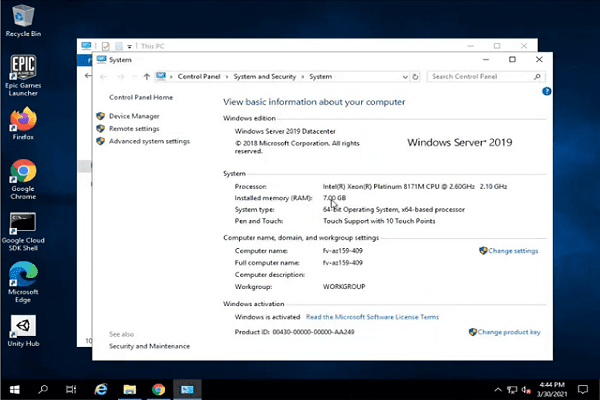Open Task View on the taskbar
Screen dimensions: 600x400
coord(71,390)
